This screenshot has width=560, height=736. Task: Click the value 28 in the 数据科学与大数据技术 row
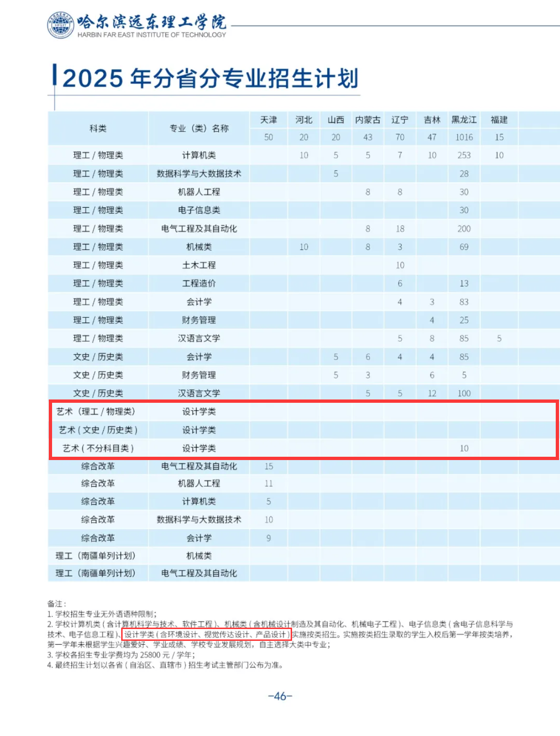464,174
